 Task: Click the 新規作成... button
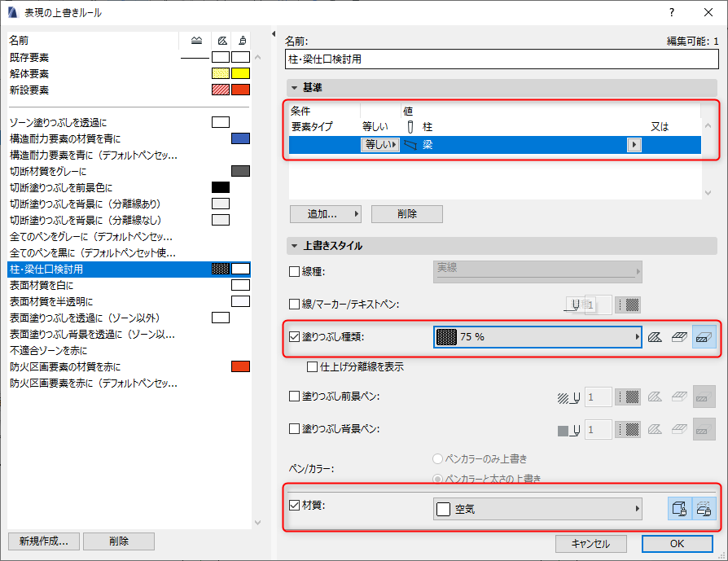coord(42,541)
